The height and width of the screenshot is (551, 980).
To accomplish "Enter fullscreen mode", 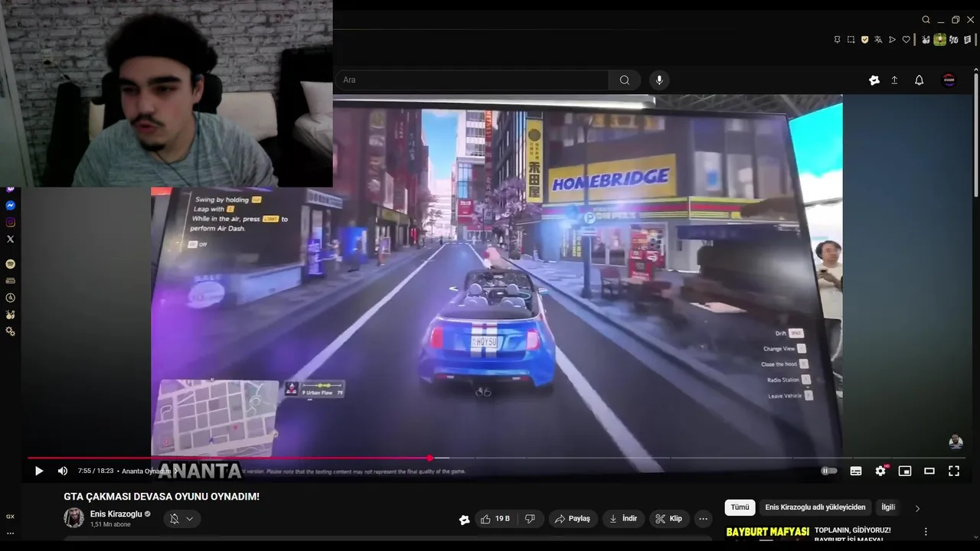I will pyautogui.click(x=954, y=471).
